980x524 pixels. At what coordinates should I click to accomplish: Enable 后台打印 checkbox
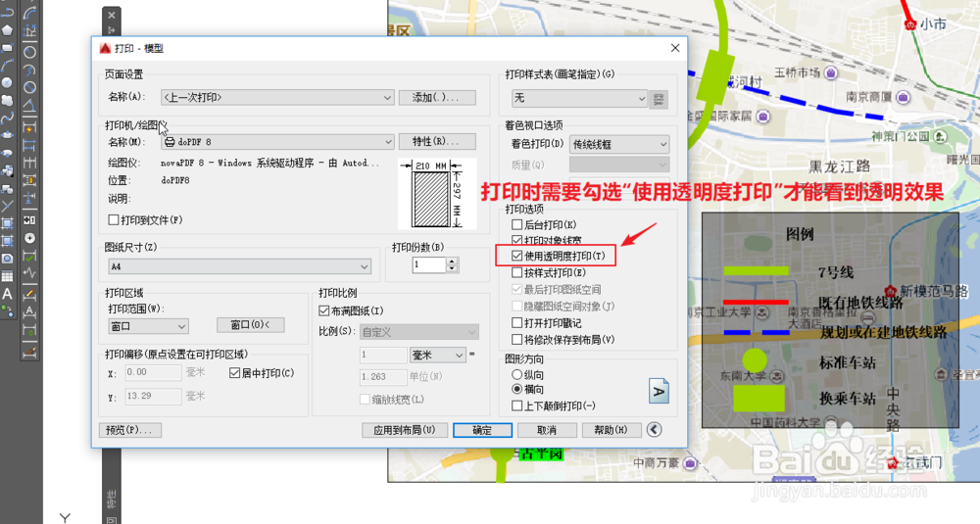(516, 224)
